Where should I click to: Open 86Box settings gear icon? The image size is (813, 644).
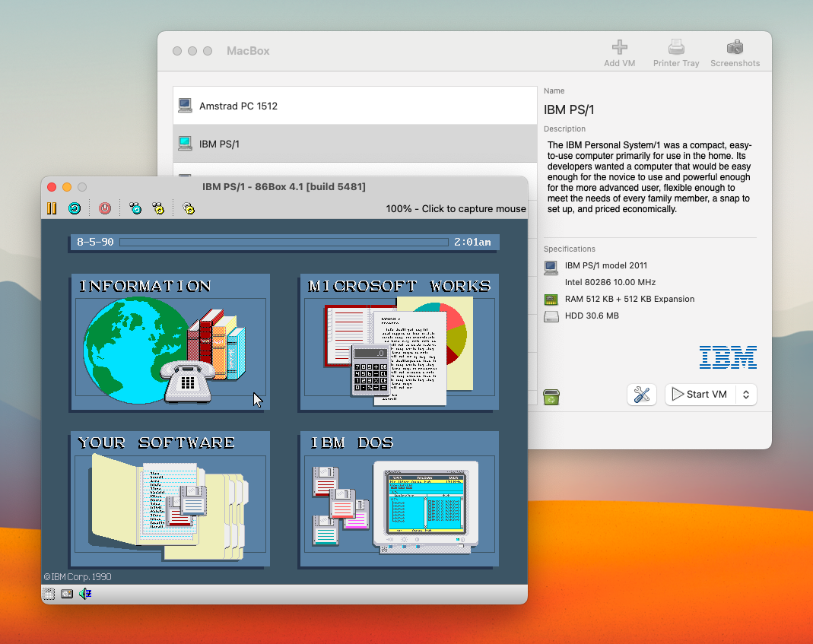[189, 208]
